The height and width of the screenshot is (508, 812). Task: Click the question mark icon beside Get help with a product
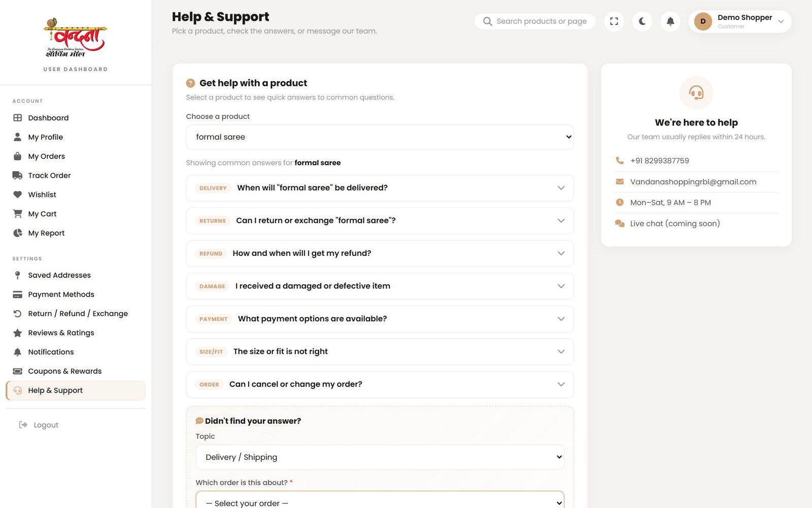[x=191, y=83]
